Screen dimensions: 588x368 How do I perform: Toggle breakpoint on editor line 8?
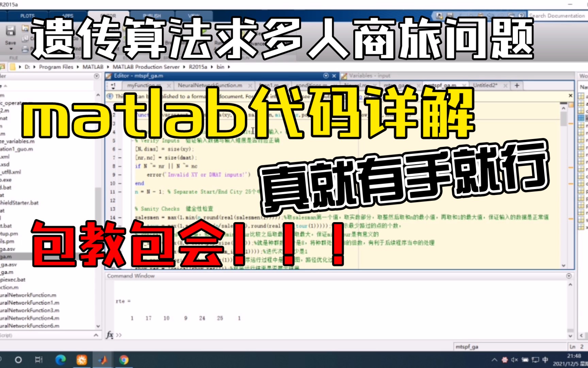tap(119, 166)
